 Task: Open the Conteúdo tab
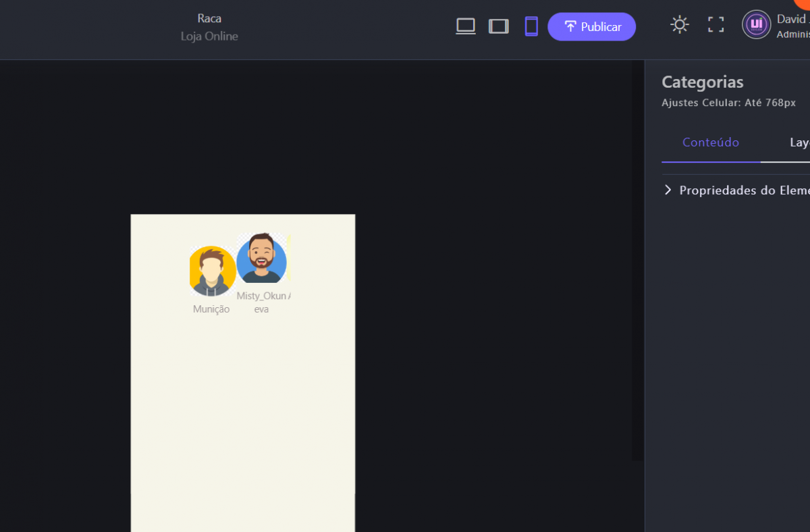point(711,142)
